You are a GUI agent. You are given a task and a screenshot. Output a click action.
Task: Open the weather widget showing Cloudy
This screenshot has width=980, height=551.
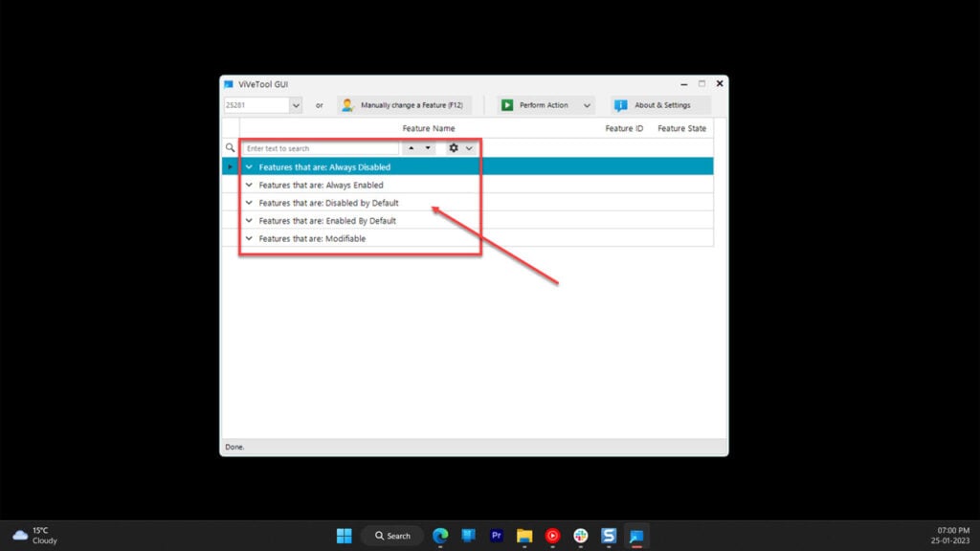(x=35, y=536)
